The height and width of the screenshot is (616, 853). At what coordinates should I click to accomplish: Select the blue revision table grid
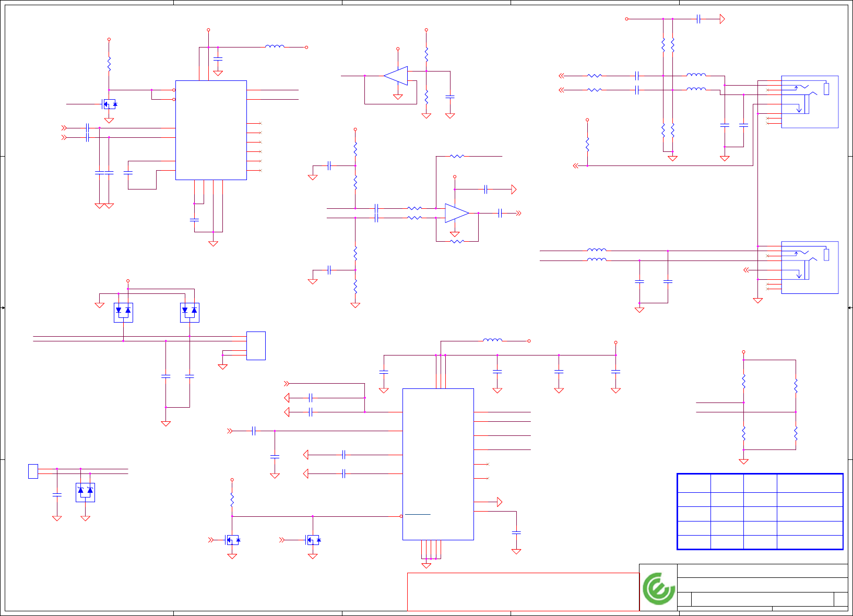760,512
